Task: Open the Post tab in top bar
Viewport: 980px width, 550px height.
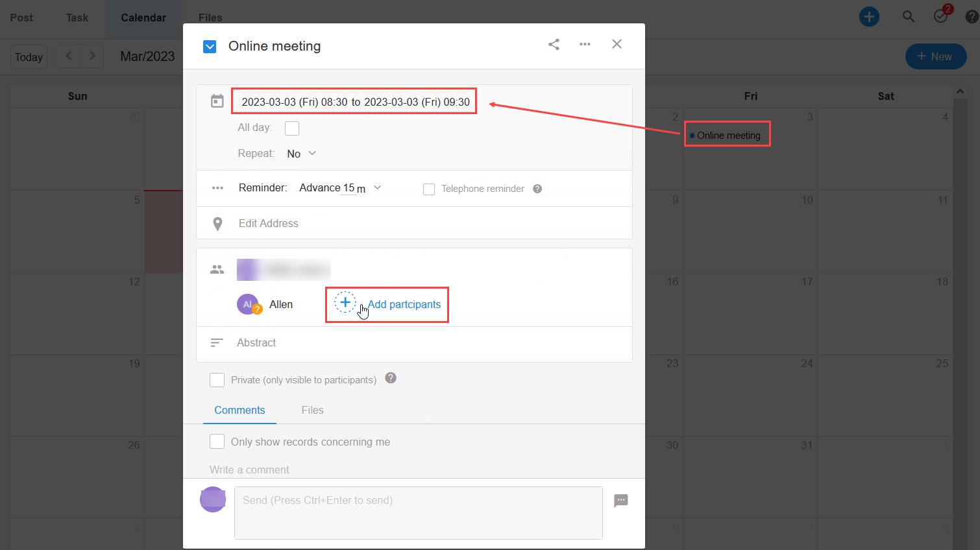Action: tap(21, 18)
